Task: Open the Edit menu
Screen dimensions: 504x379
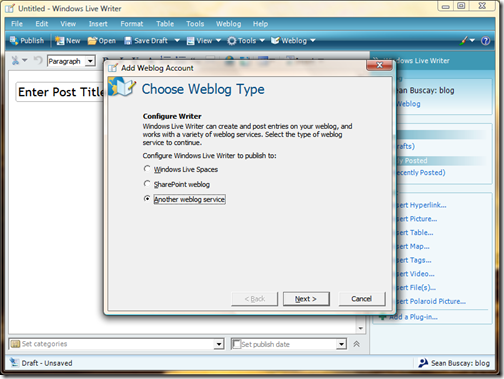Action: click(42, 24)
